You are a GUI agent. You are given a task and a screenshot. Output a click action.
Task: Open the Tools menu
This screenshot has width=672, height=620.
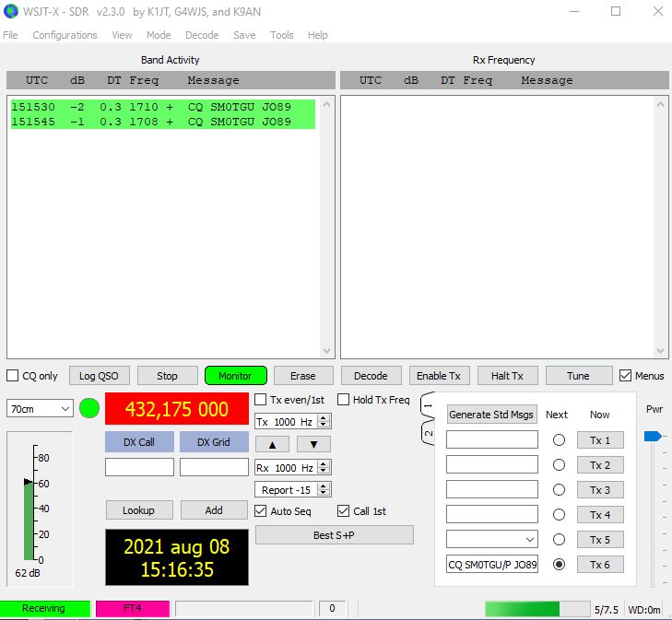tap(281, 35)
